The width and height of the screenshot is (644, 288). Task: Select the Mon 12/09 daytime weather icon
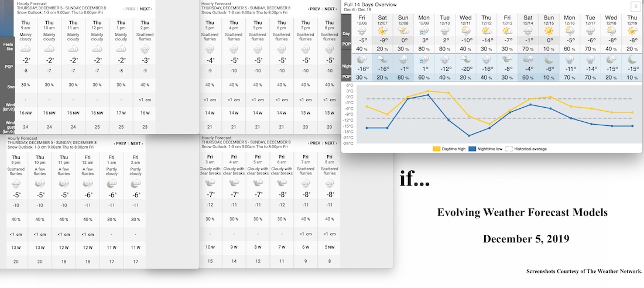tap(424, 30)
